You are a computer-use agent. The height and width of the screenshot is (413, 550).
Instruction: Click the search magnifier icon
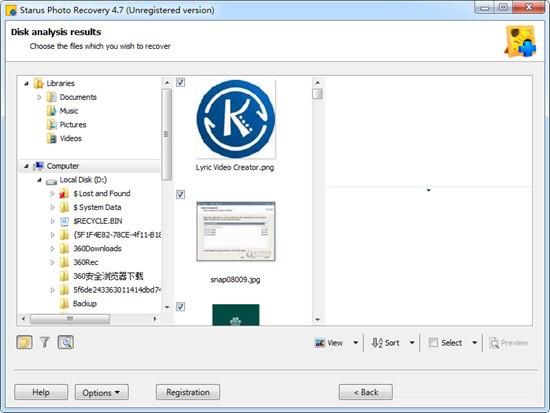[x=66, y=342]
